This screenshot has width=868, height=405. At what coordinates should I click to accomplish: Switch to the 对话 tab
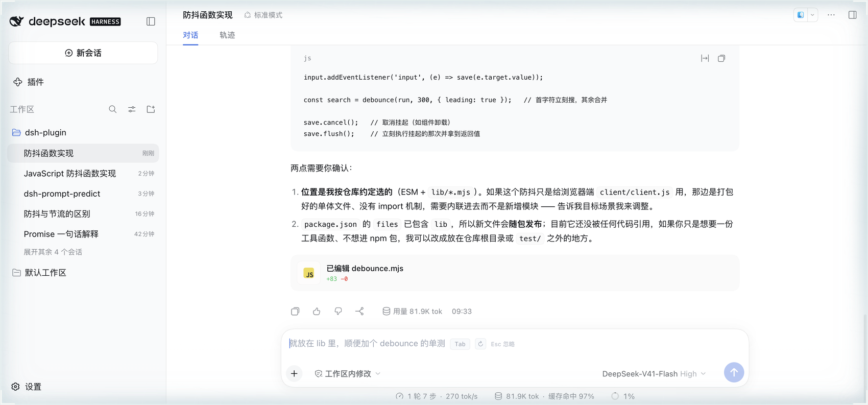coord(190,35)
